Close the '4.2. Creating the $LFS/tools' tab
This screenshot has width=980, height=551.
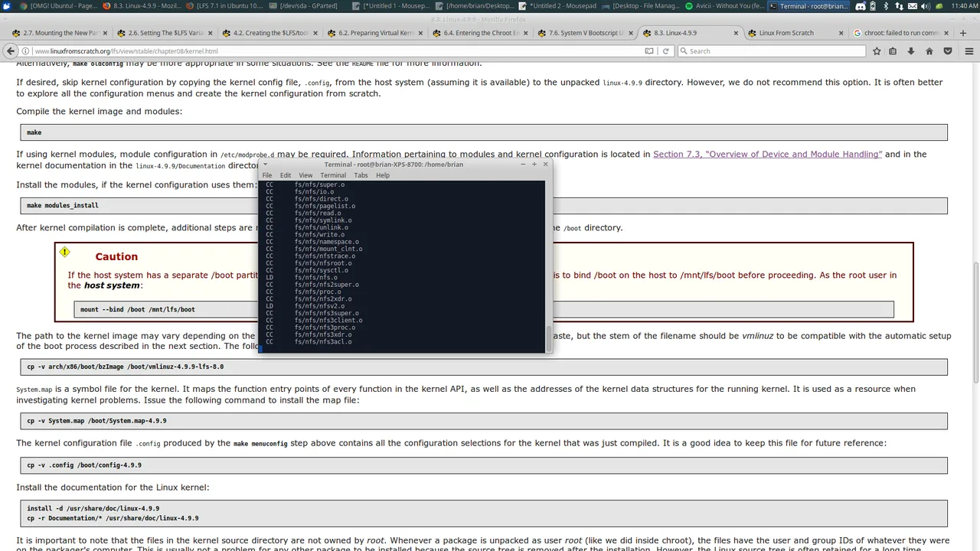click(315, 33)
